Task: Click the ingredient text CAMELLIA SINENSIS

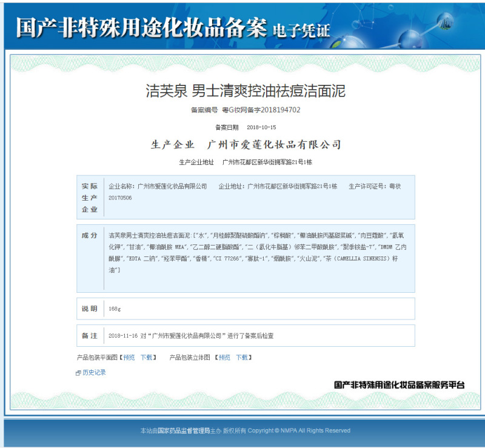Action: (362, 259)
